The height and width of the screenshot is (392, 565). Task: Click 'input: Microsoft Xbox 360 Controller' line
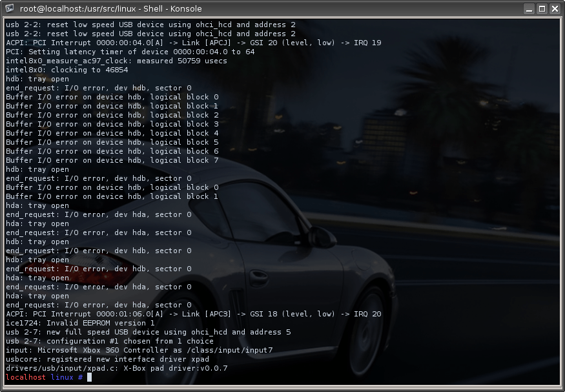click(139, 350)
